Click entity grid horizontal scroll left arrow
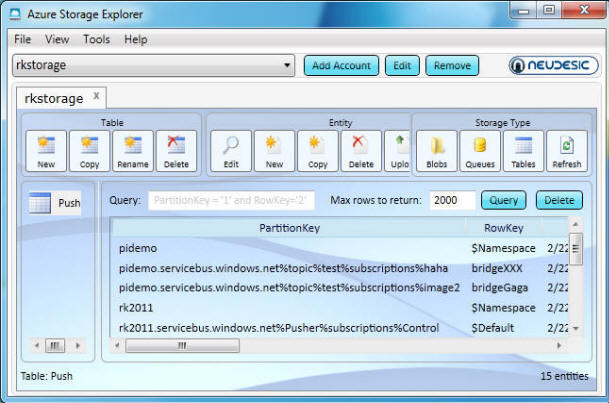This screenshot has width=609, height=403. point(117,345)
